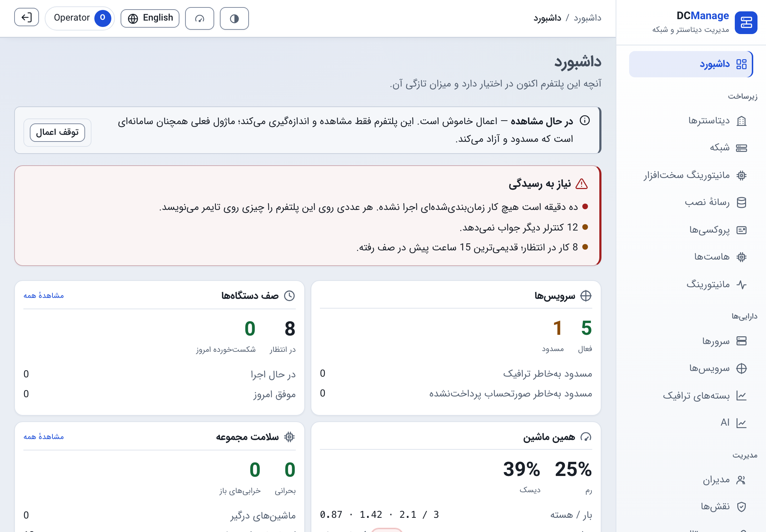The width and height of the screenshot is (766, 532).
Task: Click the نقش‌ها shield icon
Action: 742,506
